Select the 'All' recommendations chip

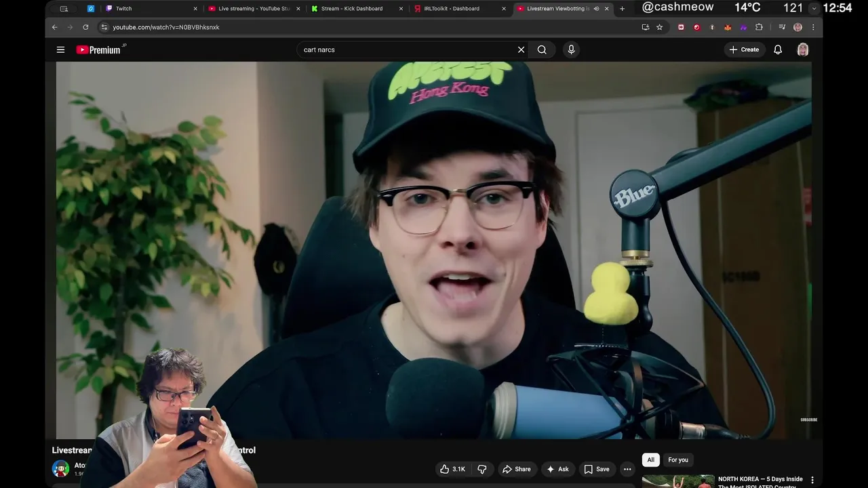click(x=650, y=460)
